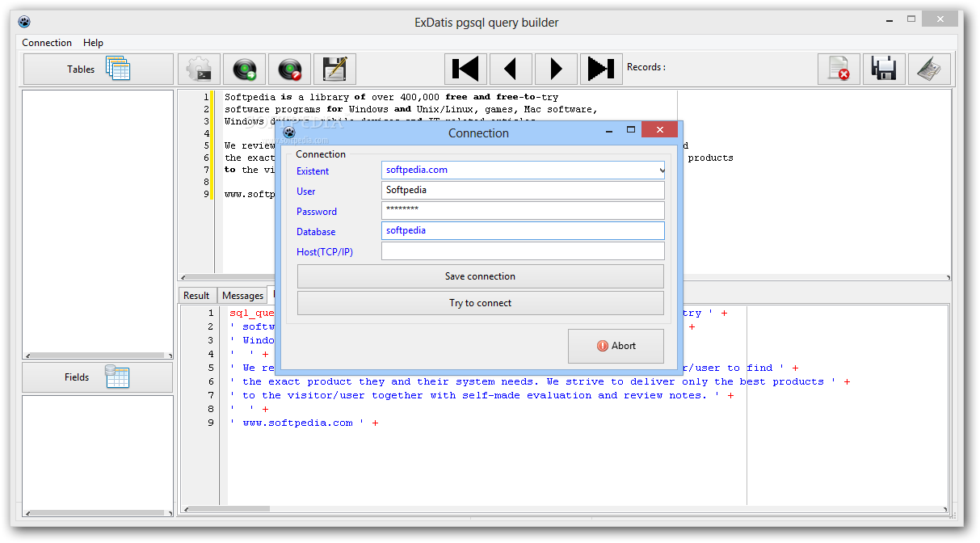The image size is (980, 543).
Task: Click the 'Records :' label
Action: [x=646, y=67]
